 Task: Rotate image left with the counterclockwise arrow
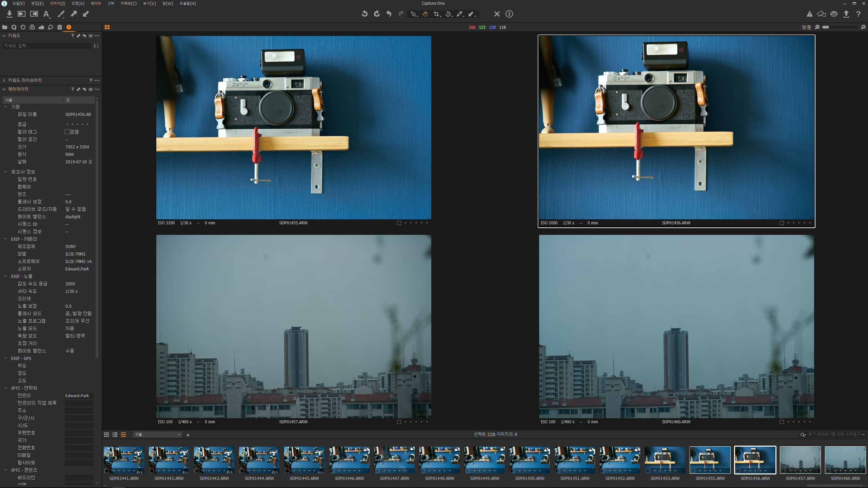click(364, 14)
